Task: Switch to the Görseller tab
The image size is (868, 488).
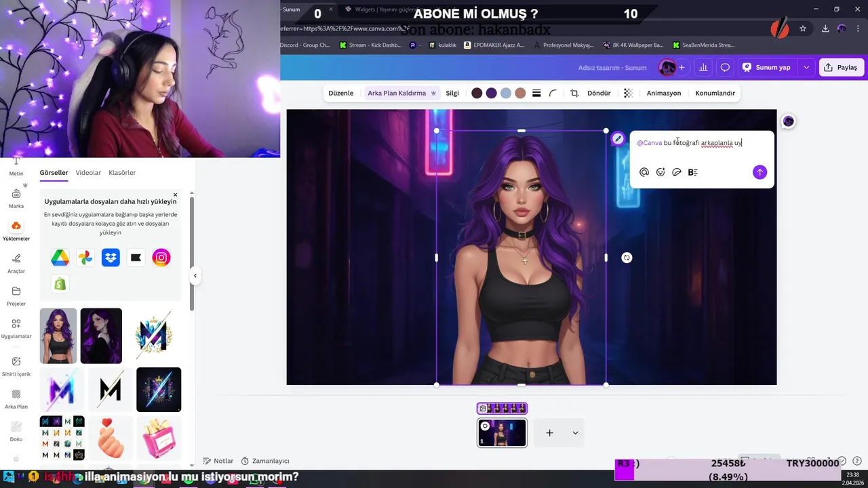Action: (54, 173)
